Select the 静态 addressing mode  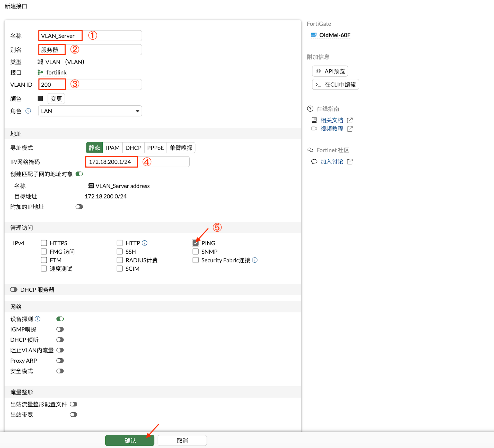94,148
